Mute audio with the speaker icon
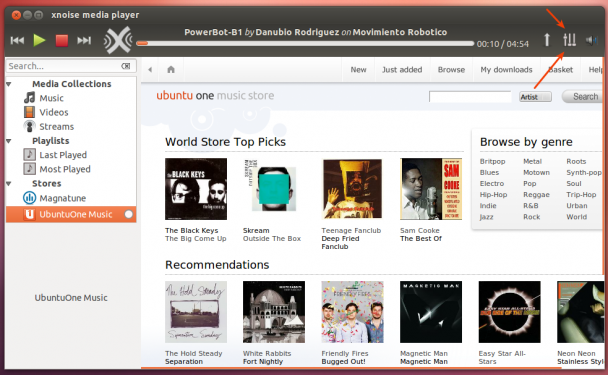This screenshot has width=608, height=375. (x=591, y=40)
